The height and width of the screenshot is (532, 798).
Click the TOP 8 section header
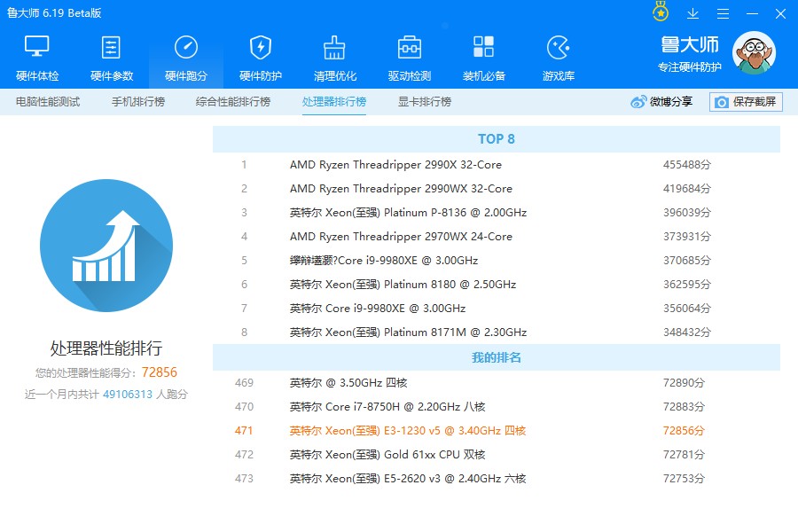pyautogui.click(x=497, y=139)
